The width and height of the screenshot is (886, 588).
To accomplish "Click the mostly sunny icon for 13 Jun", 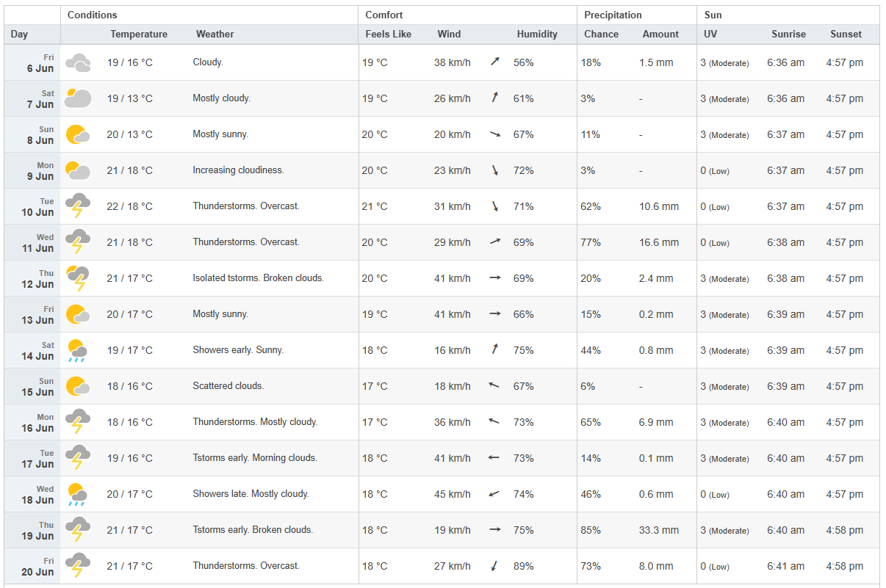I will pos(78,315).
